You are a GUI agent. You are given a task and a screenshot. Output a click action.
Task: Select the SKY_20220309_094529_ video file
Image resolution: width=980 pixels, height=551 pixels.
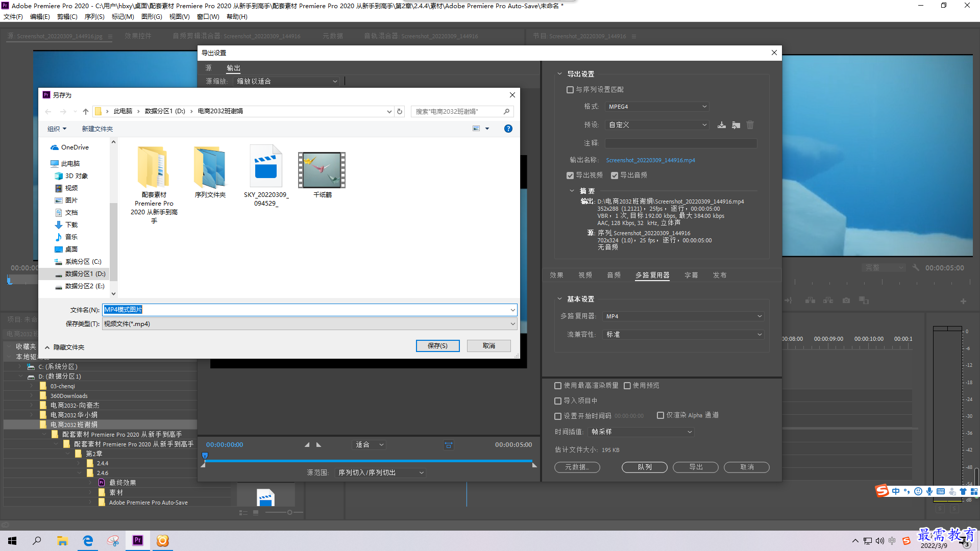(266, 176)
